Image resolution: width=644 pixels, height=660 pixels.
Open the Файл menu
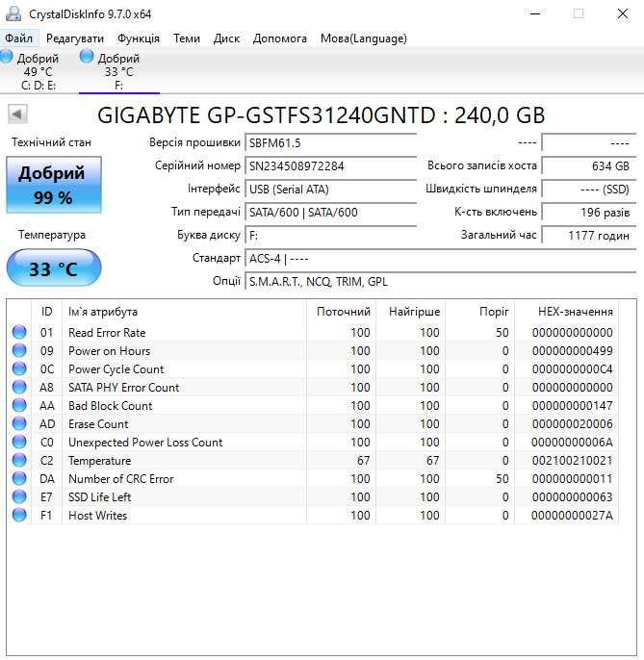(x=19, y=38)
